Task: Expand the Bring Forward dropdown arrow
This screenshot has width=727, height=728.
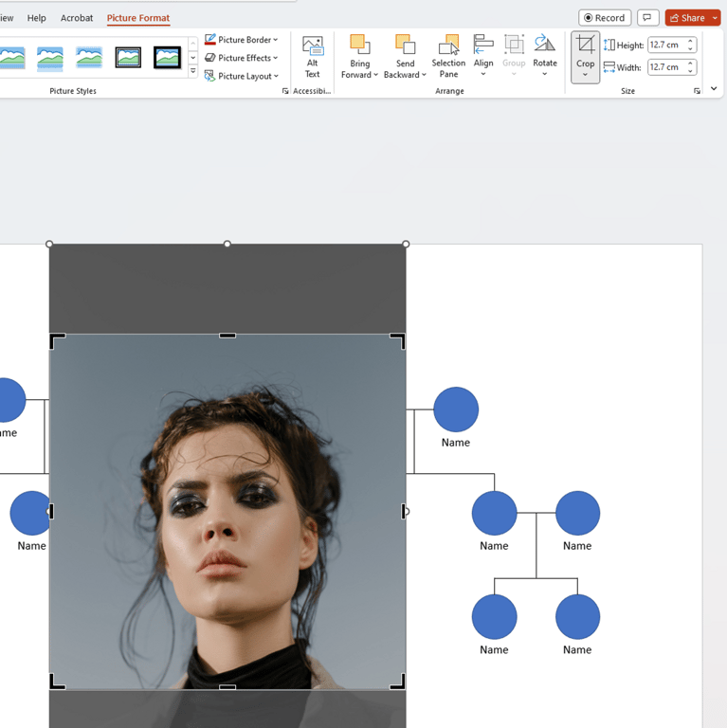Action: pos(375,75)
